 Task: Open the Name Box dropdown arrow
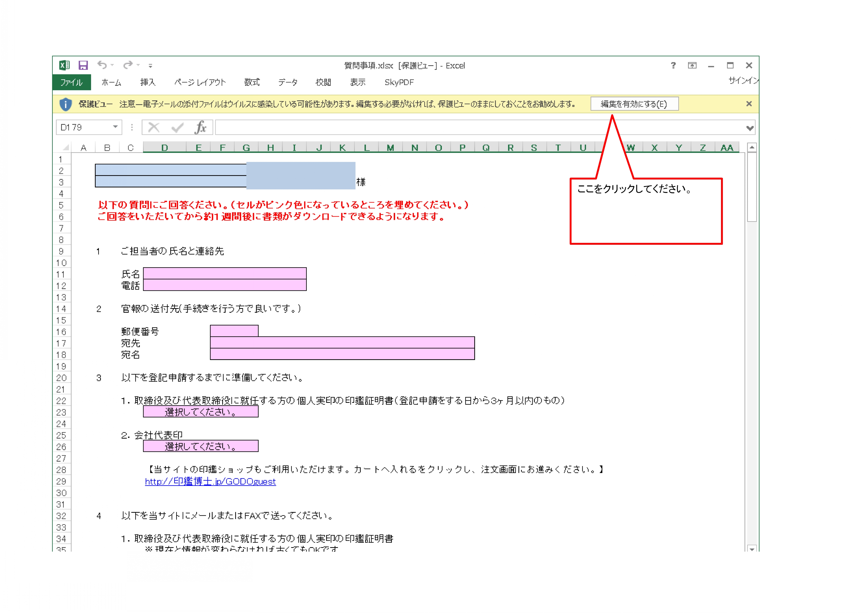click(x=115, y=127)
